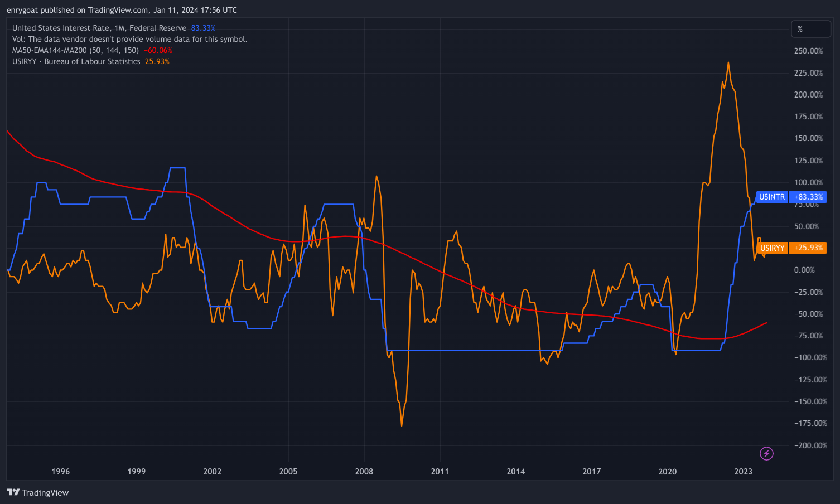Click the −200.00% price axis label
Viewport: 840px width, 504px height.
[x=810, y=445]
